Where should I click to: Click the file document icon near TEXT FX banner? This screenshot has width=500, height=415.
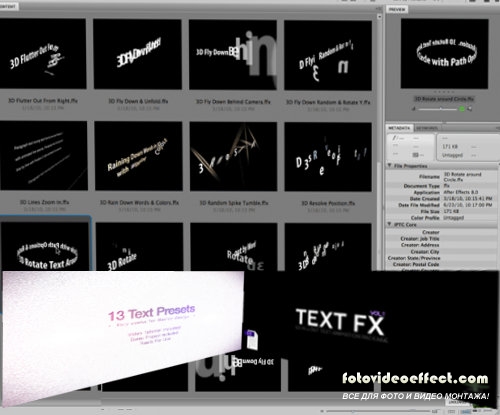click(x=252, y=339)
